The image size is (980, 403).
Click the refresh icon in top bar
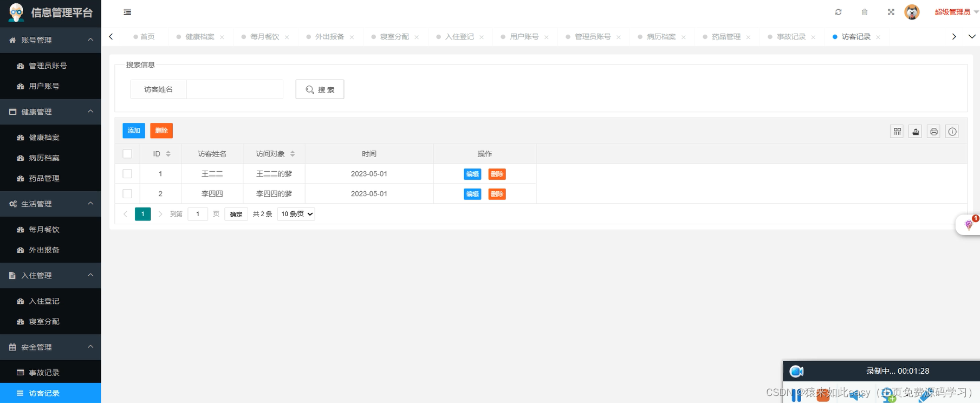click(838, 12)
